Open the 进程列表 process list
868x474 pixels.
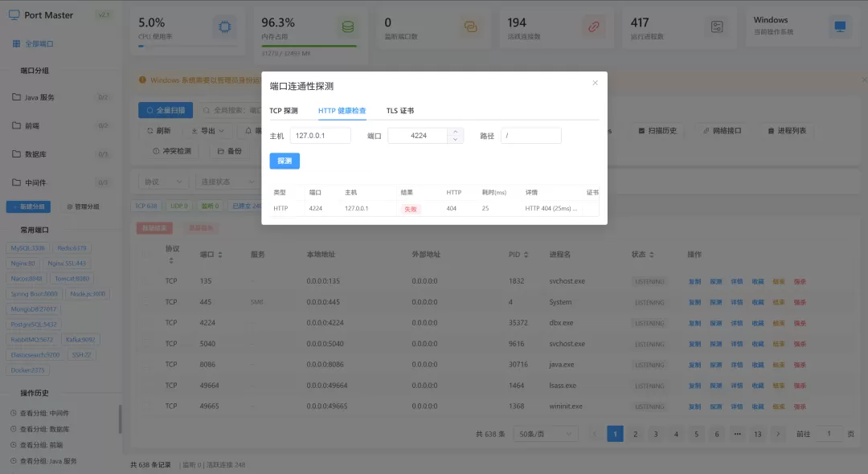pos(787,131)
